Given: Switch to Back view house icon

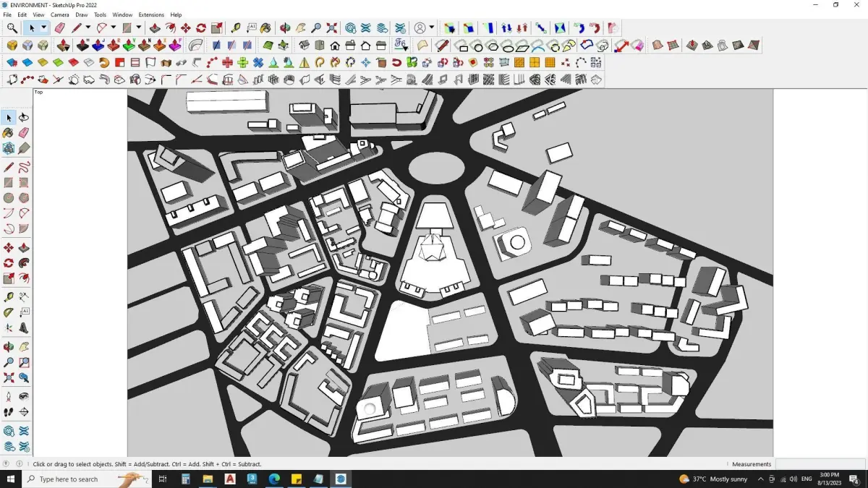Looking at the screenshot, I should point(365,45).
